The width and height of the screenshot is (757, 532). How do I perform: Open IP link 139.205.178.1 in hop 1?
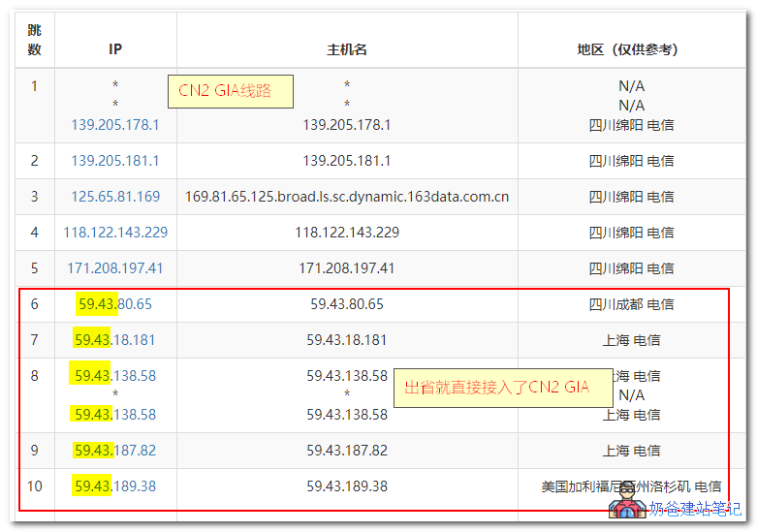(115, 125)
